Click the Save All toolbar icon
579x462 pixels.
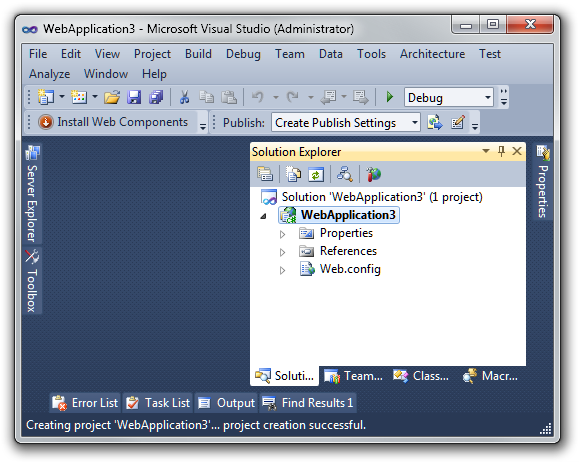pyautogui.click(x=156, y=97)
